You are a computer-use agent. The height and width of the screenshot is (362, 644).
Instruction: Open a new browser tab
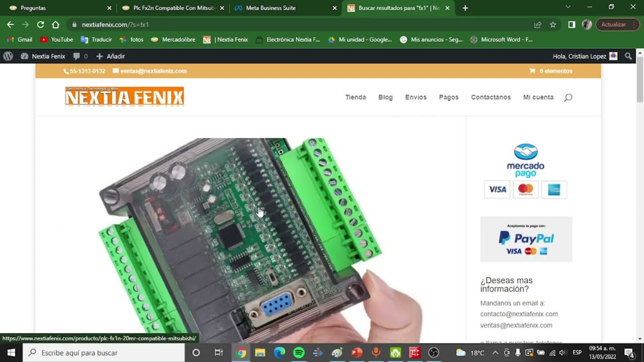coord(465,8)
